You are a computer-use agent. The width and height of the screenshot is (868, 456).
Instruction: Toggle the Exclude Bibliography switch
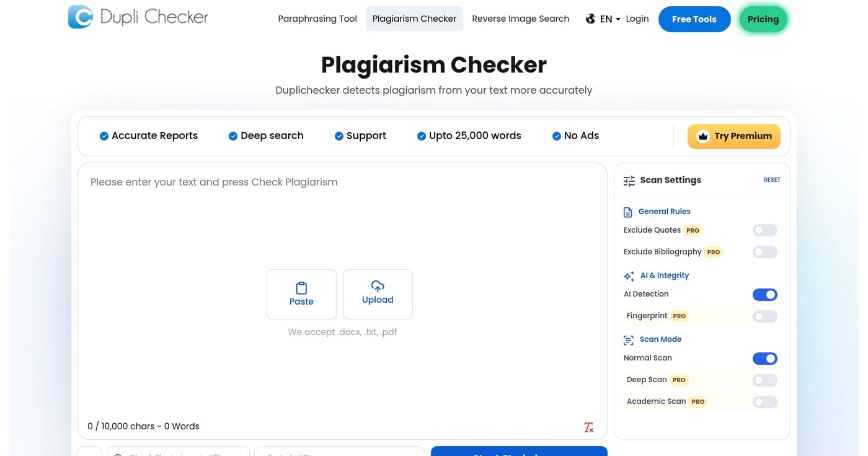coord(764,252)
